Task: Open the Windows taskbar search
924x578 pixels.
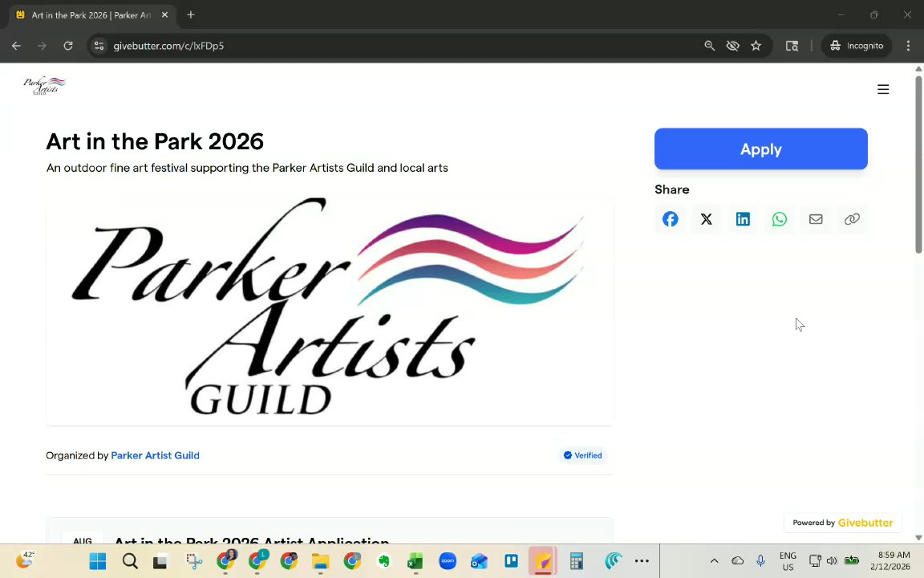Action: point(130,561)
